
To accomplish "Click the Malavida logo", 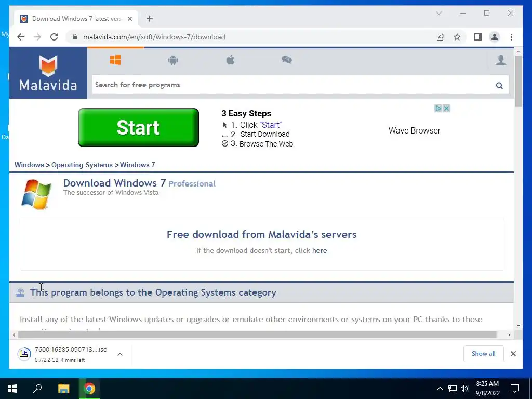I will (48, 73).
